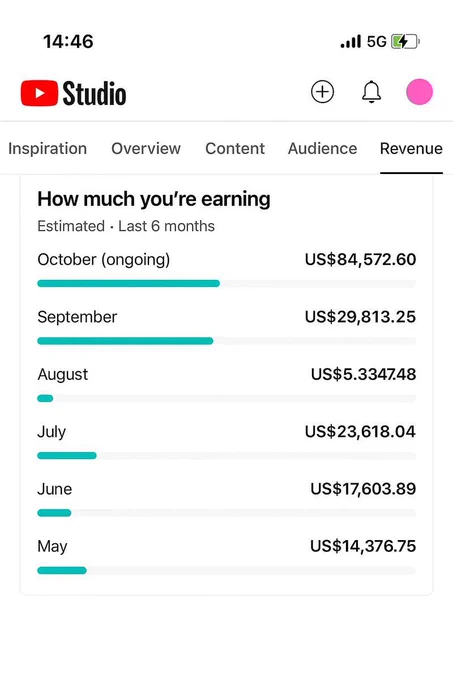The width and height of the screenshot is (453, 680).
Task: Tap the status bar clock 14:46
Action: [x=68, y=42]
